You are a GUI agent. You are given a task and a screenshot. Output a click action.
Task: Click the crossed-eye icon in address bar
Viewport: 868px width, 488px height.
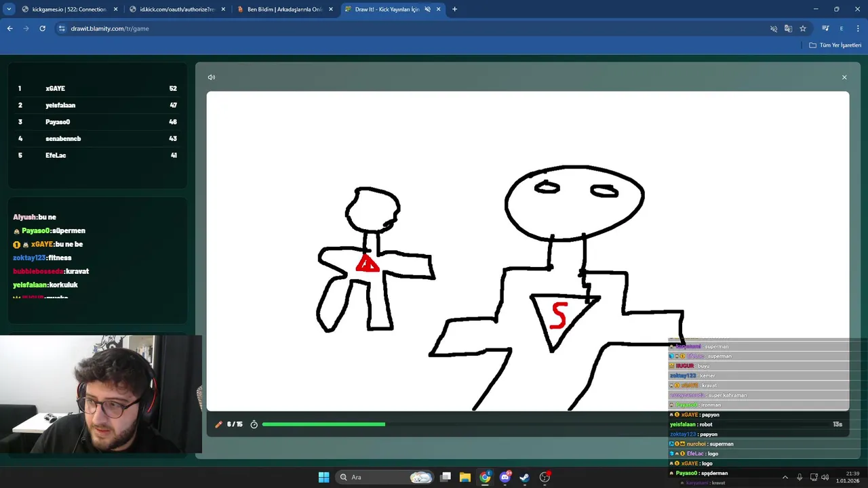coord(774,28)
